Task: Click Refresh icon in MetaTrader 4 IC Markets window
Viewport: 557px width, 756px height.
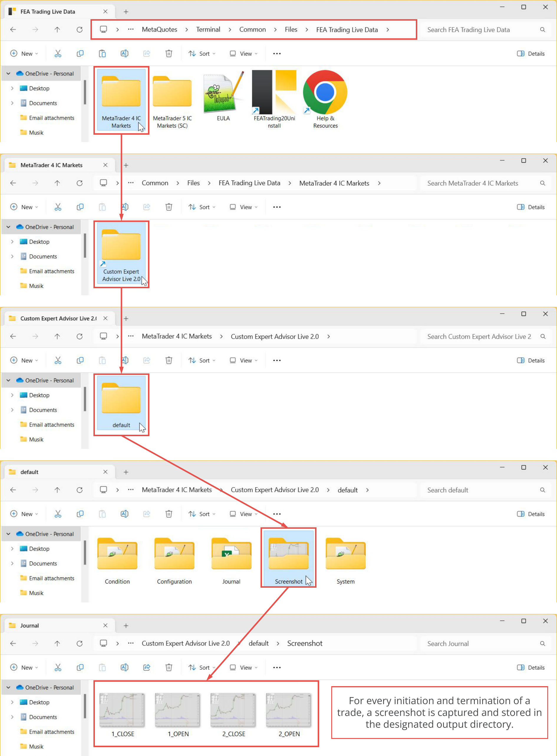Action: tap(80, 183)
